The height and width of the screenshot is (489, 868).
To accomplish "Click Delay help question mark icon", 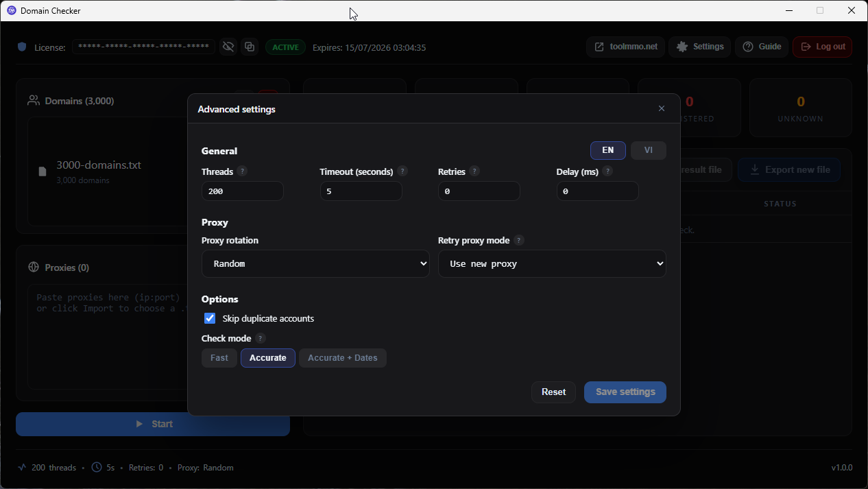I will coord(608,171).
